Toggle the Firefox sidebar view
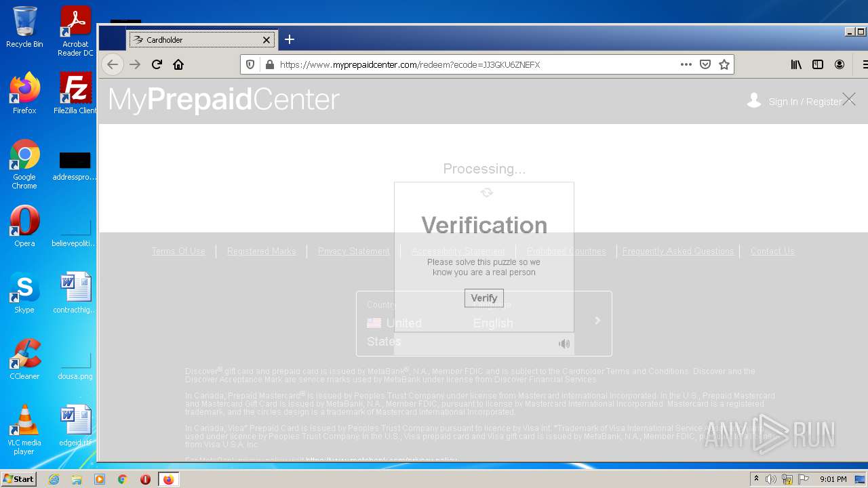 818,64
